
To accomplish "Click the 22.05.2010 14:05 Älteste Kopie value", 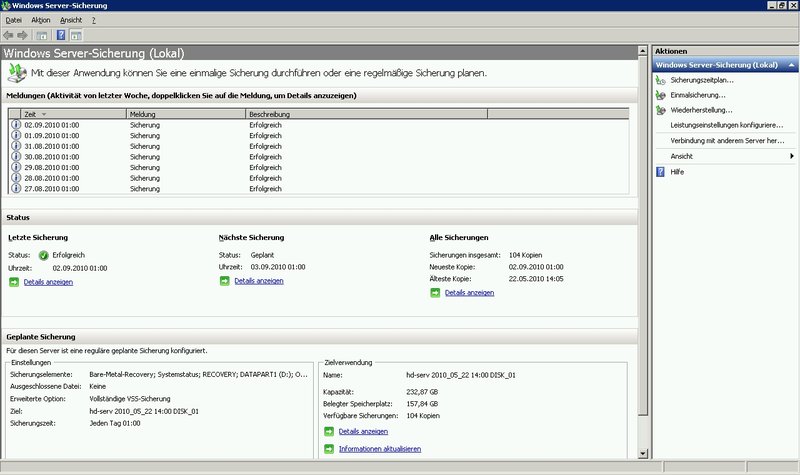I will pyautogui.click(x=536, y=279).
